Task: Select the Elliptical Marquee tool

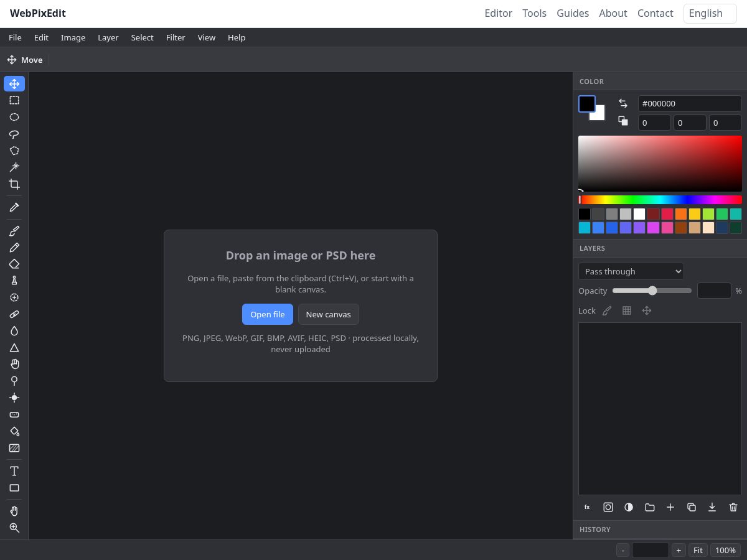Action: pos(14,117)
